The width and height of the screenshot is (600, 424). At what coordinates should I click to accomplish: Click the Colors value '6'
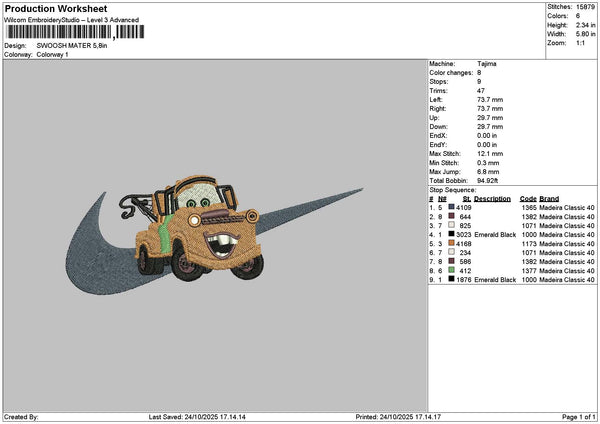tap(578, 16)
